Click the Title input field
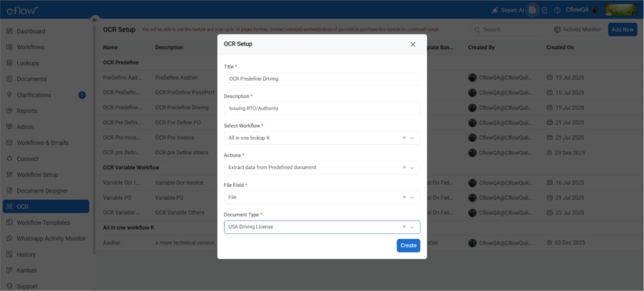 pos(322,78)
